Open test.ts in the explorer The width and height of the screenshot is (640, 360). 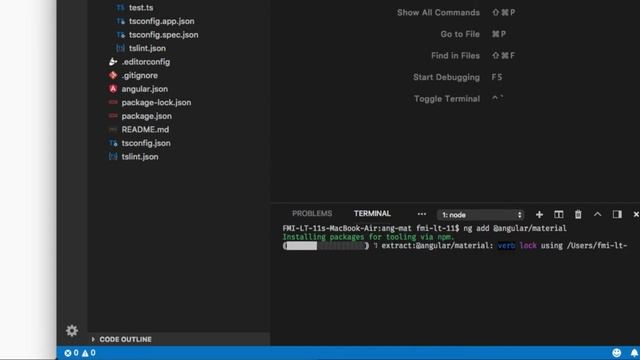tap(141, 7)
